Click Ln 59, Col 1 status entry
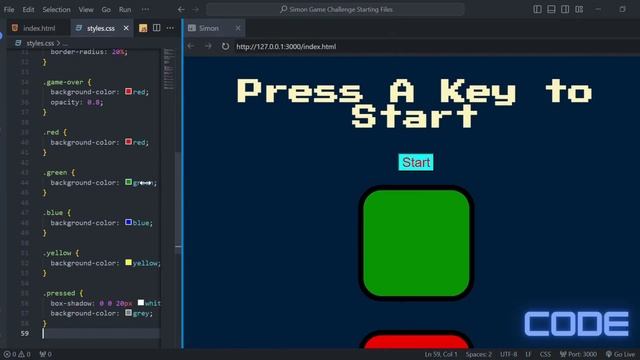This screenshot has width=640, height=360. (x=441, y=354)
